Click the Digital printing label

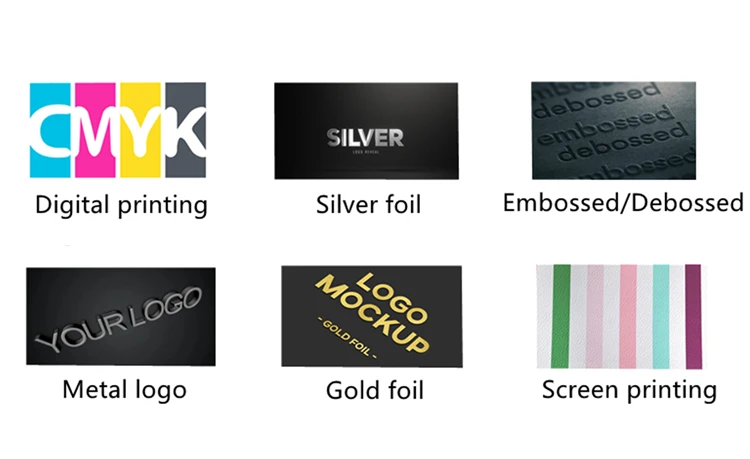[x=121, y=205]
